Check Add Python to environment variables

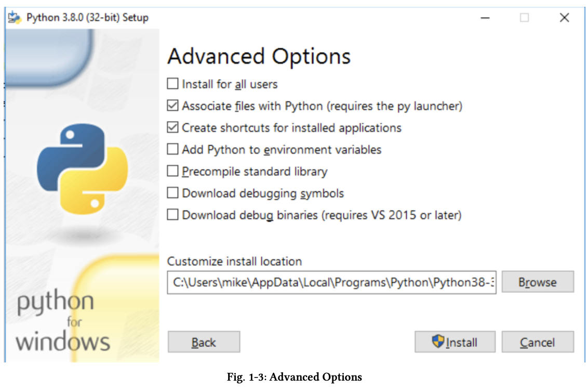click(x=172, y=149)
